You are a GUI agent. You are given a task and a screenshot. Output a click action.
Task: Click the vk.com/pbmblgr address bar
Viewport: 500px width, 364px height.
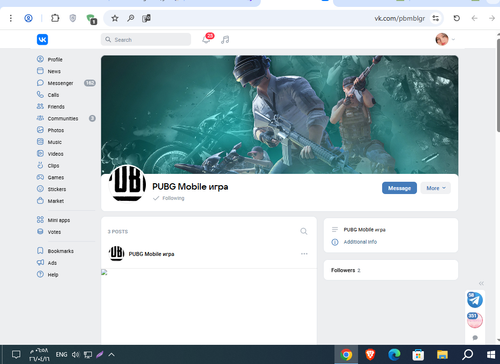(x=400, y=18)
